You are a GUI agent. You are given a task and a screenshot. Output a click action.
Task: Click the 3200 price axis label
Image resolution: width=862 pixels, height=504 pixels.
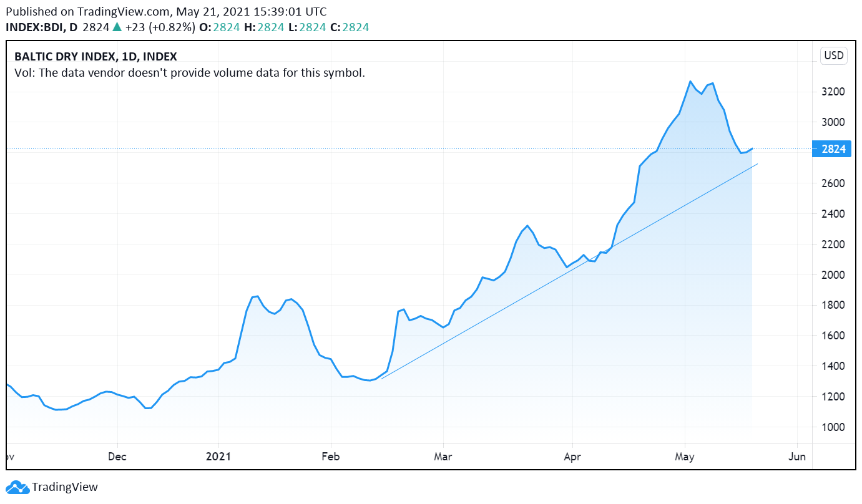[833, 92]
